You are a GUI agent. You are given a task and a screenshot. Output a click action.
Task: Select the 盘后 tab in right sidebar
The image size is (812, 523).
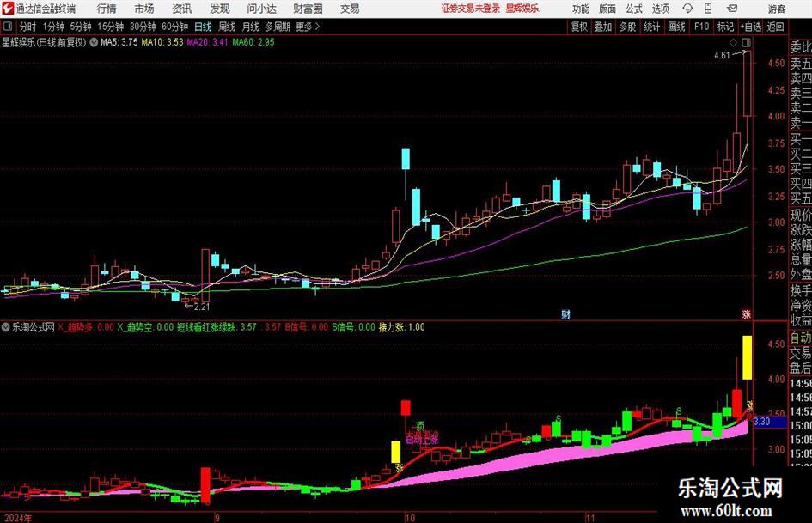click(801, 368)
